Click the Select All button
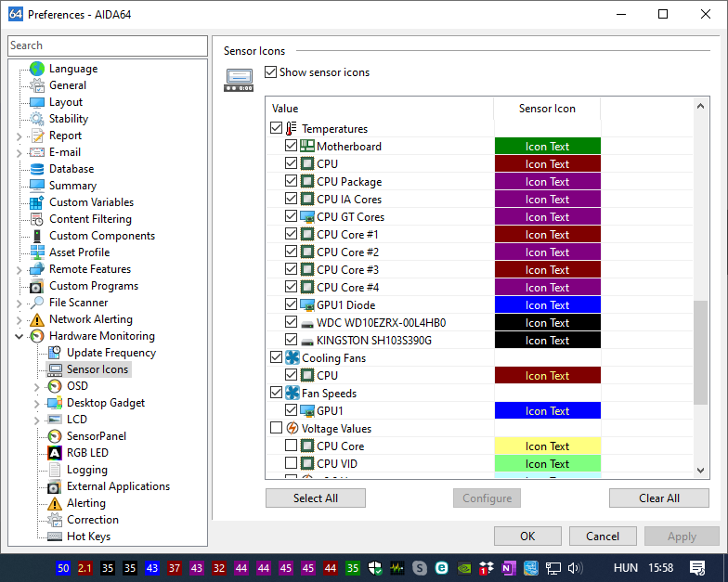 (316, 498)
